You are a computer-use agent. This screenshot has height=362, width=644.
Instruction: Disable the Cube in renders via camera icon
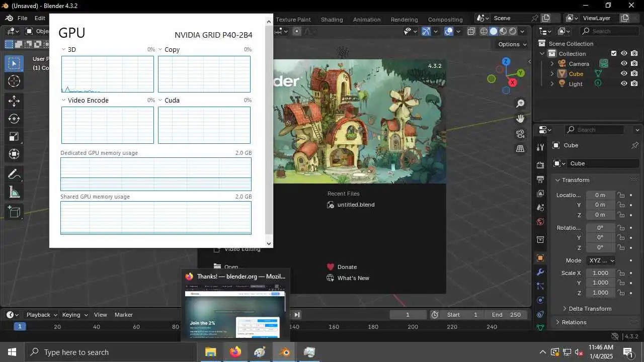click(634, 74)
